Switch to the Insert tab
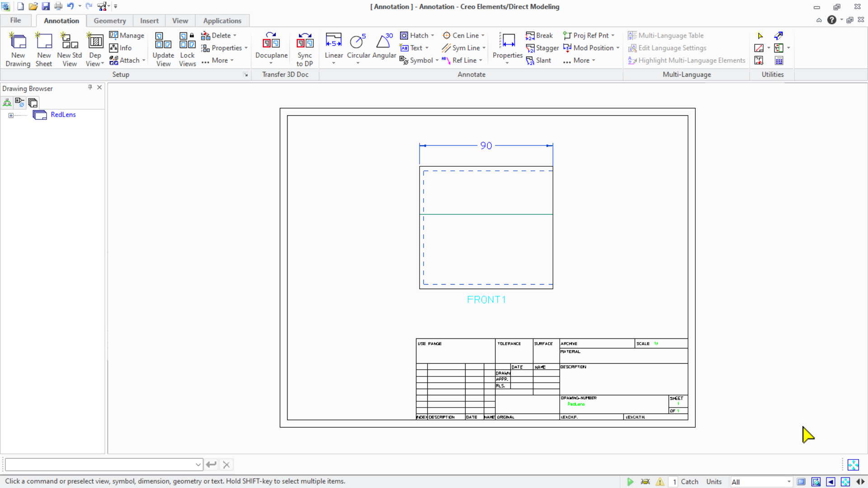Screen dimensions: 868x488 click(x=149, y=21)
